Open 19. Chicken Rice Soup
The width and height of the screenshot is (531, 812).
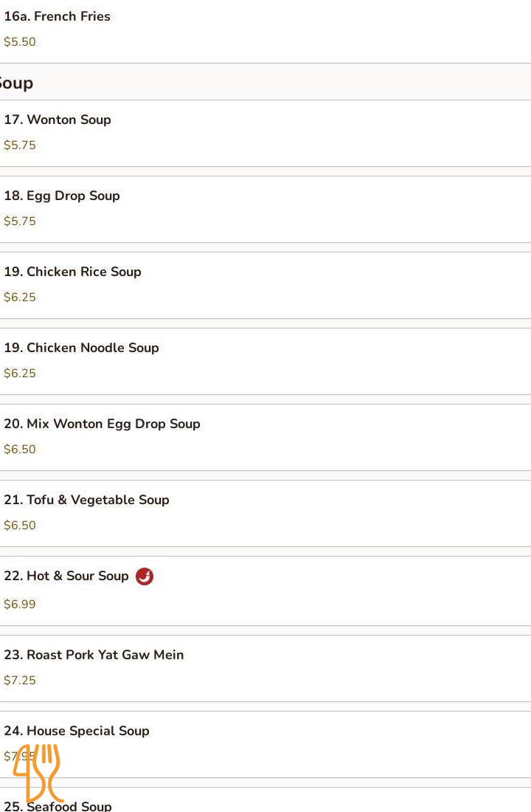click(x=72, y=272)
